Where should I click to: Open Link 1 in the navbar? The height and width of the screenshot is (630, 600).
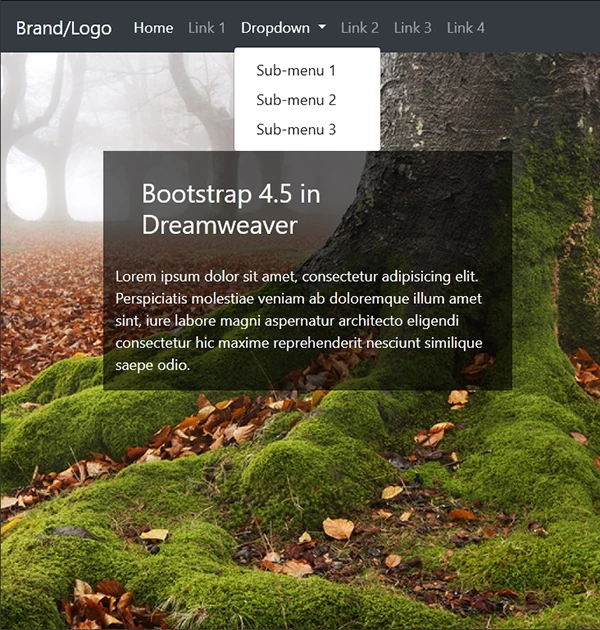[x=207, y=28]
